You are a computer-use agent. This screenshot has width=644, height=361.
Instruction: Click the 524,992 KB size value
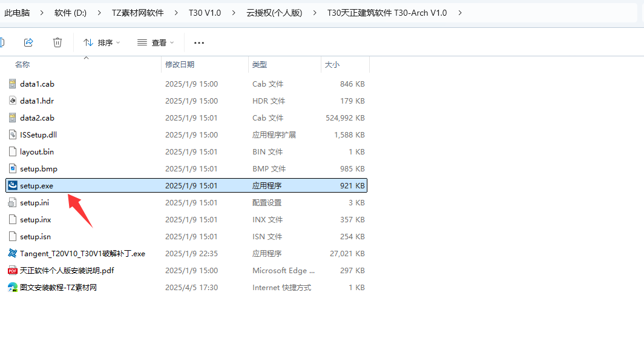345,118
